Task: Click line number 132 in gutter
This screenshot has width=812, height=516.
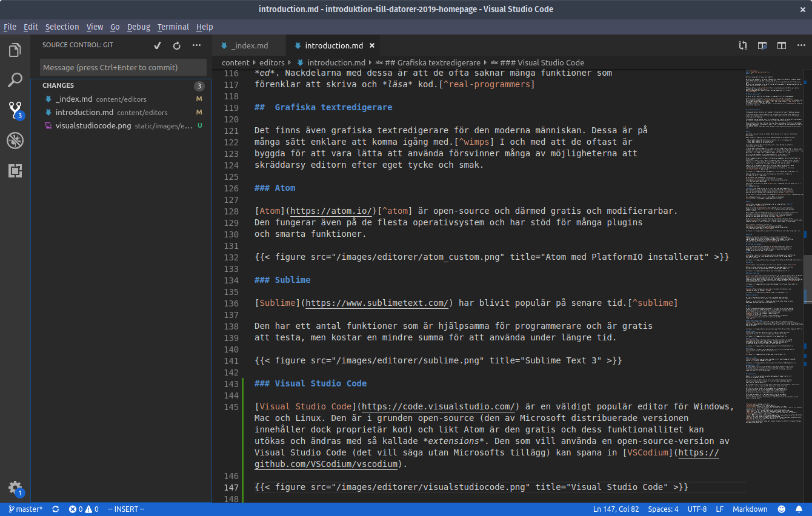Action: tap(231, 257)
